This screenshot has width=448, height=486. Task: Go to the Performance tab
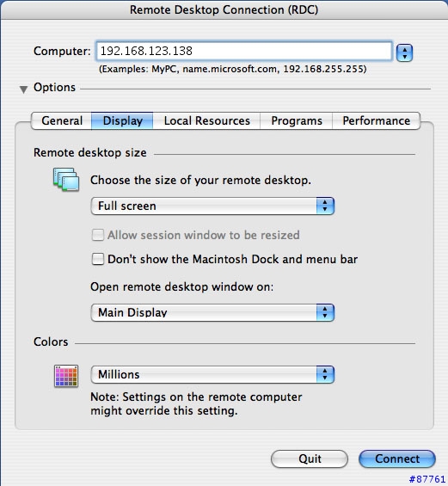click(376, 121)
